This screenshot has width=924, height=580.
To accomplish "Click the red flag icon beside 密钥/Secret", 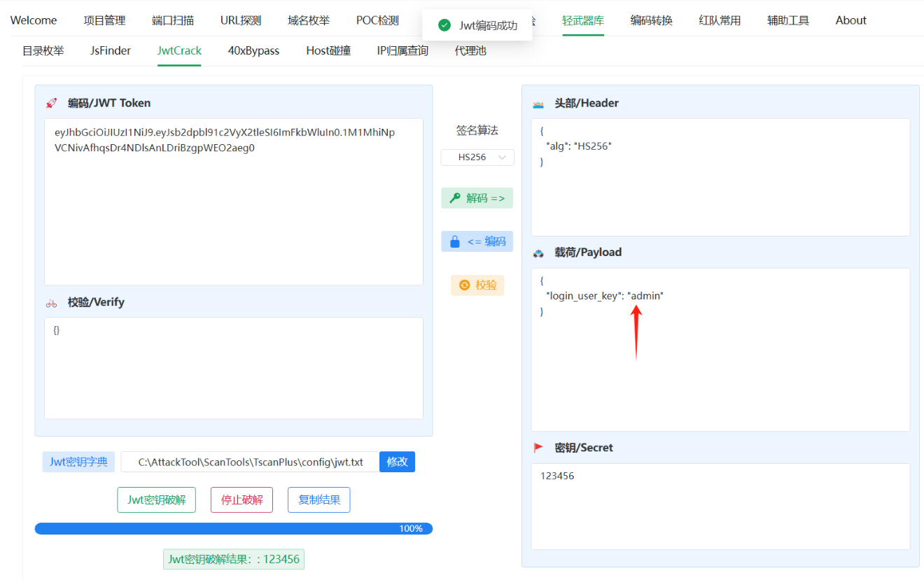I will (538, 448).
